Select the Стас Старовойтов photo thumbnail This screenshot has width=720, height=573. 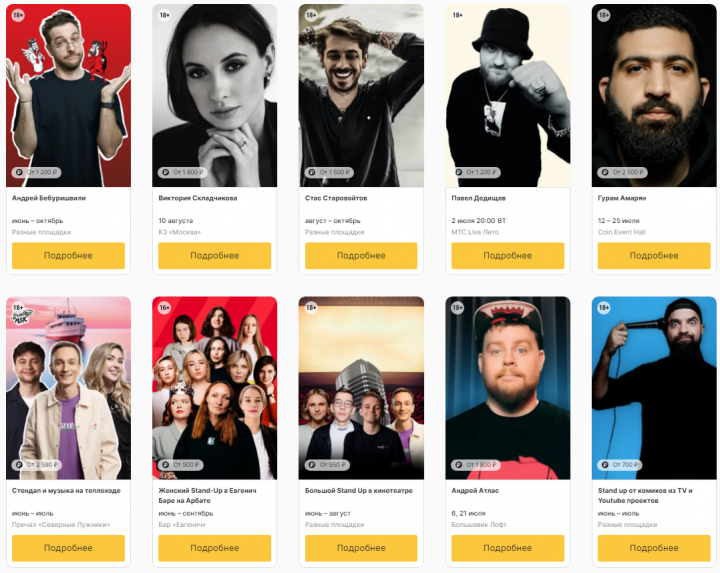point(361,96)
